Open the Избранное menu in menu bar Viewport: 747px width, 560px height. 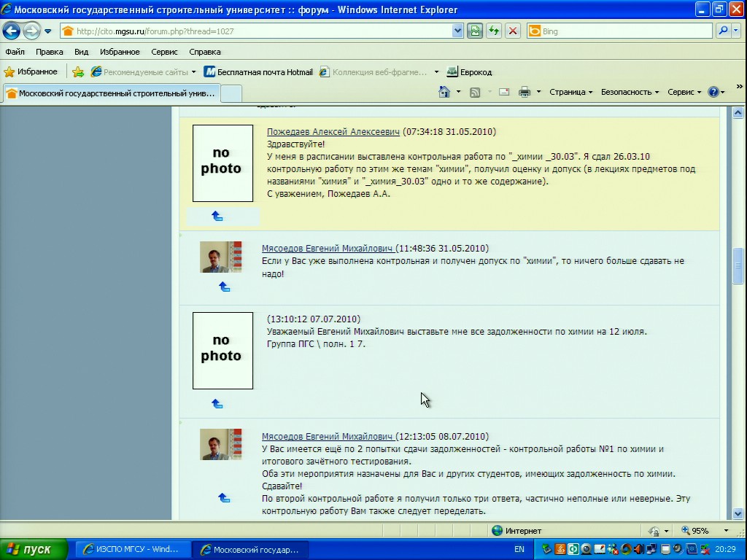120,52
